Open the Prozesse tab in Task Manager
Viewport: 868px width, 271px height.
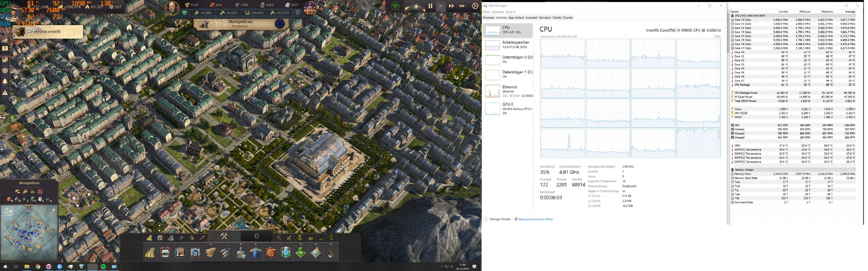(x=488, y=18)
